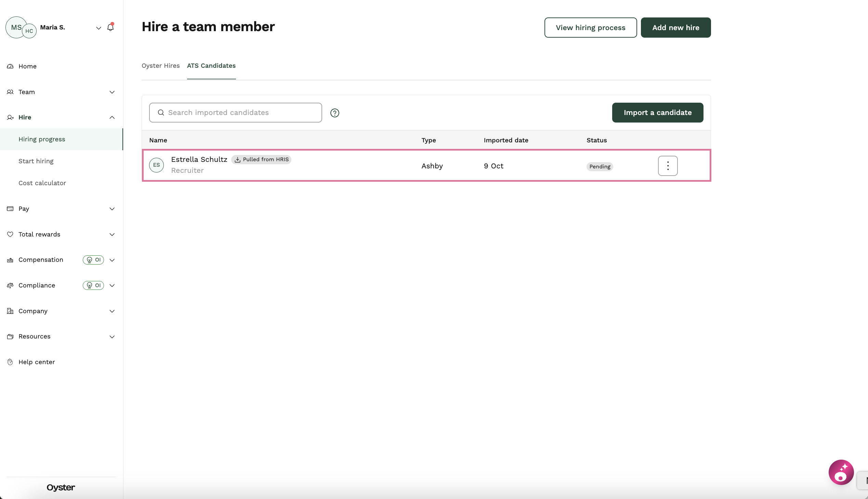868x499 pixels.
Task: Expand the Maria S. account dropdown
Action: pos(98,28)
